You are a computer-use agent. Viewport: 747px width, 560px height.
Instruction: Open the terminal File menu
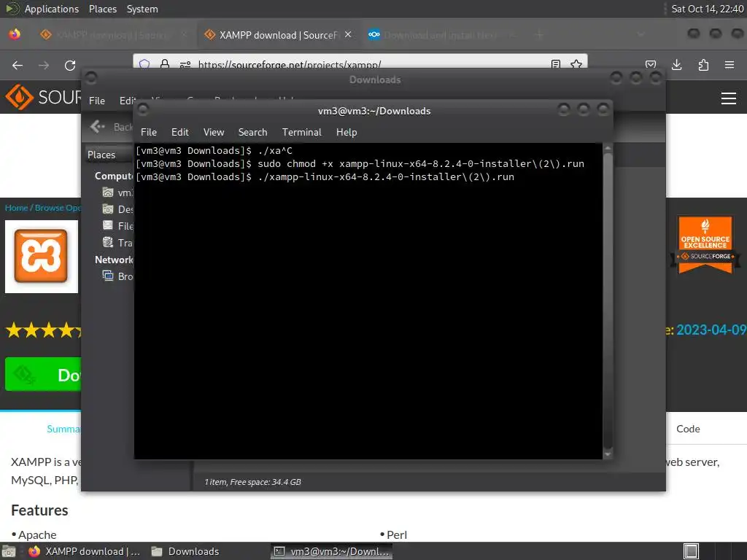coord(149,132)
